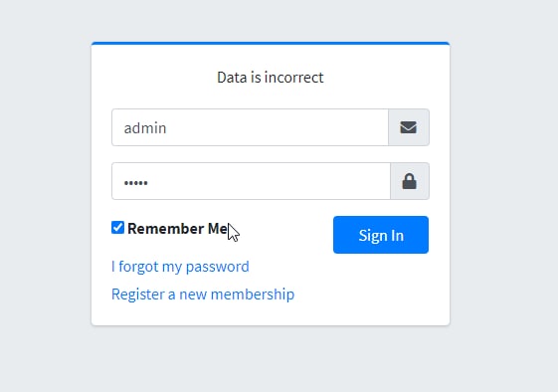Click the envelope icon beside the username field
Image resolution: width=558 pixels, height=392 pixels.
click(x=408, y=127)
